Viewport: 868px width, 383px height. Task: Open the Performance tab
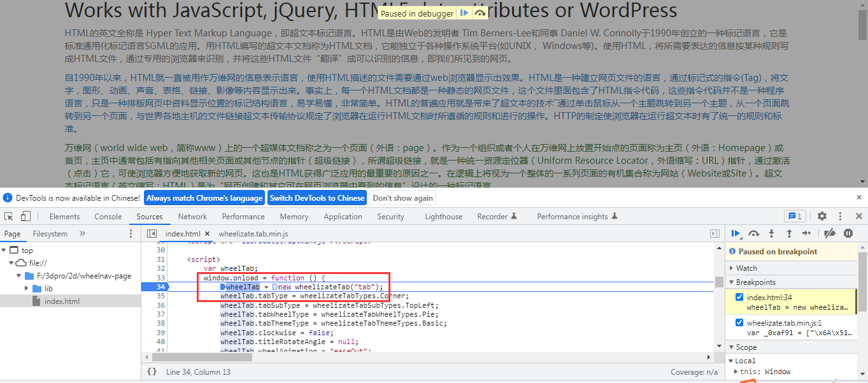tap(243, 217)
